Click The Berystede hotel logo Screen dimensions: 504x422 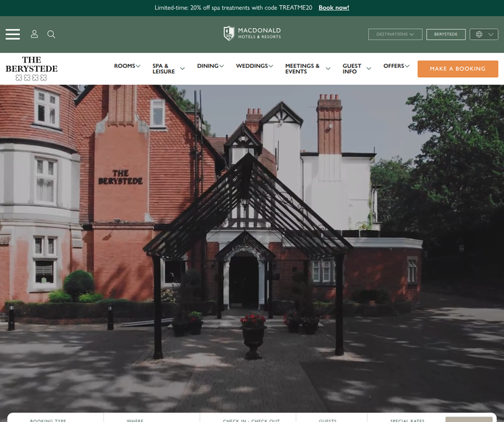click(x=32, y=68)
